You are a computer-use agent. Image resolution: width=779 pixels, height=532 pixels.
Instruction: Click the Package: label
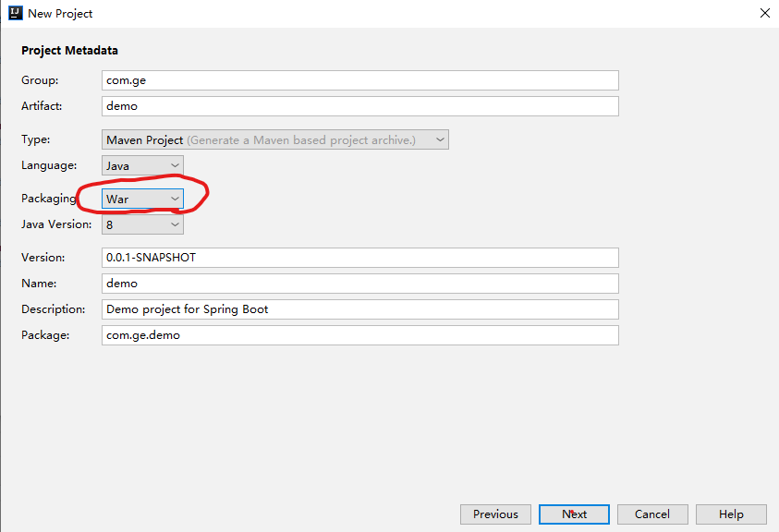45,334
